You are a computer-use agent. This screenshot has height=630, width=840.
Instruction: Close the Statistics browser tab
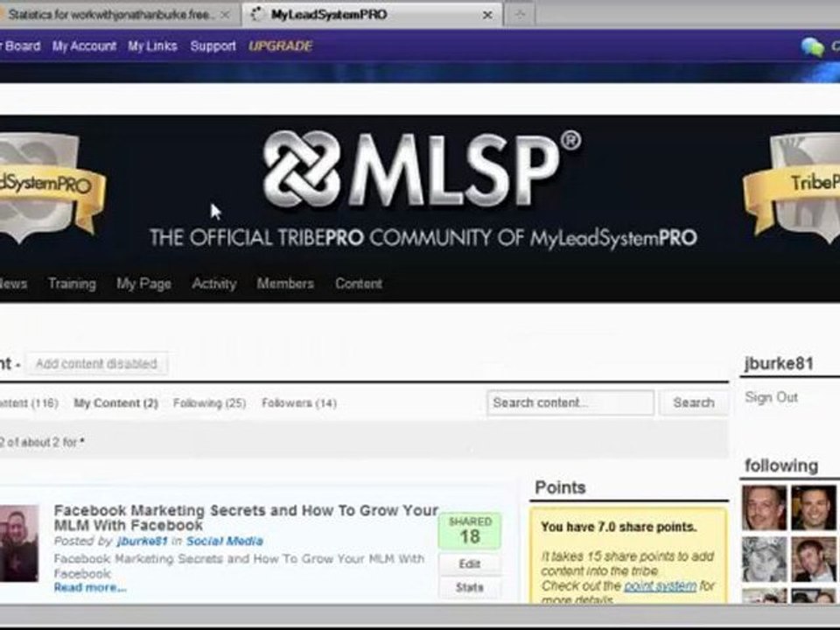click(225, 15)
